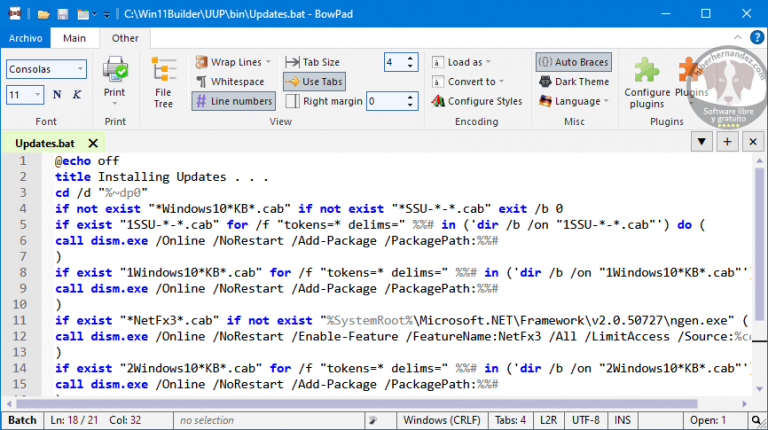Open the Language dropdown
This screenshot has width=768, height=430.
tap(574, 101)
